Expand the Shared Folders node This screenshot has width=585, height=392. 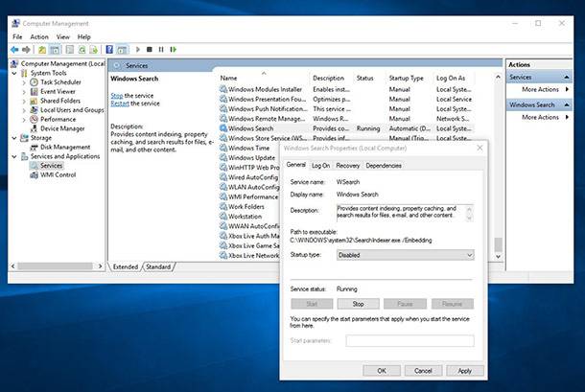click(x=24, y=101)
